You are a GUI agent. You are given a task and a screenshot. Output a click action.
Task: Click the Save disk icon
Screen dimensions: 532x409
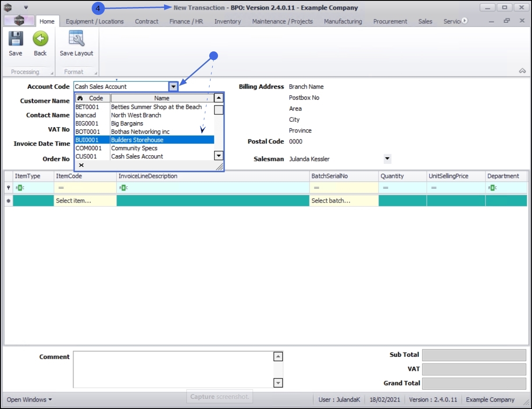coord(15,39)
